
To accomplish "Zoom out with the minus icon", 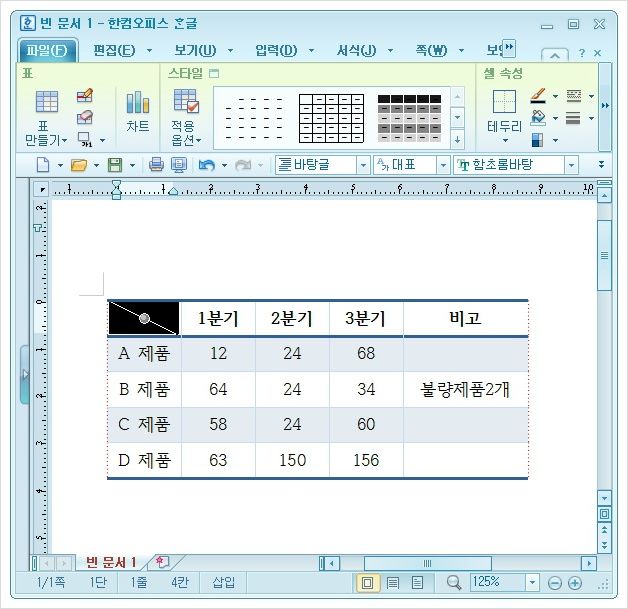I will tap(555, 583).
